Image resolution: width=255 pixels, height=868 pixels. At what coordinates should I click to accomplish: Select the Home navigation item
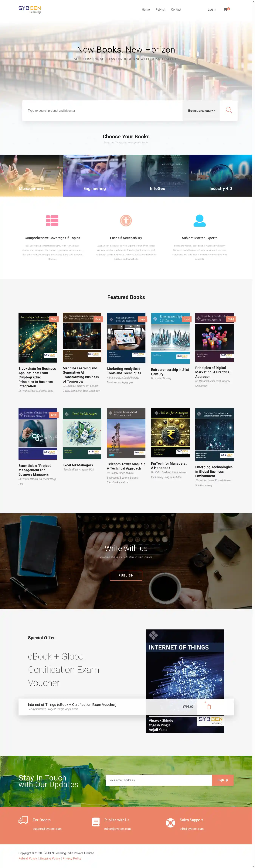pyautogui.click(x=145, y=9)
